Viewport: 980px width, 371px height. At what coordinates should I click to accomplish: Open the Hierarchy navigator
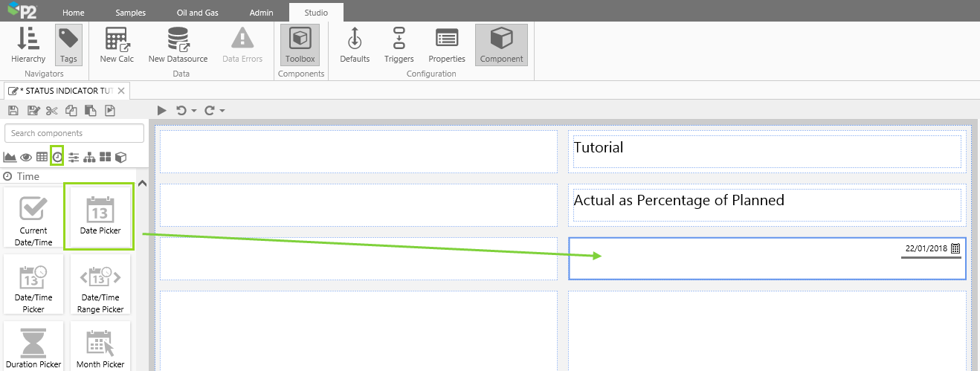[28, 45]
